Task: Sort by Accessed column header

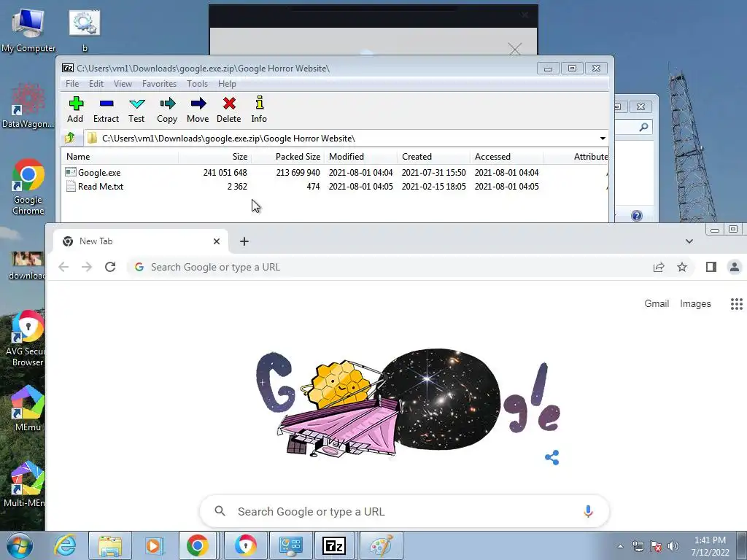Action: pyautogui.click(x=506, y=157)
